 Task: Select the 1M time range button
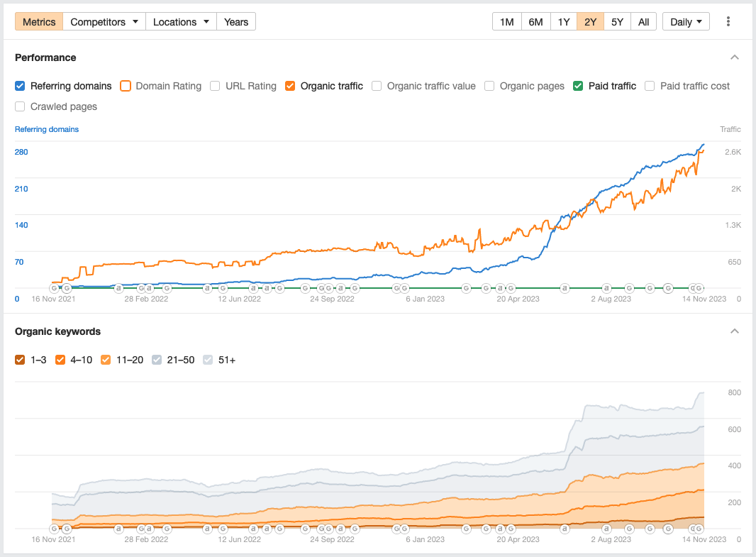(x=506, y=22)
